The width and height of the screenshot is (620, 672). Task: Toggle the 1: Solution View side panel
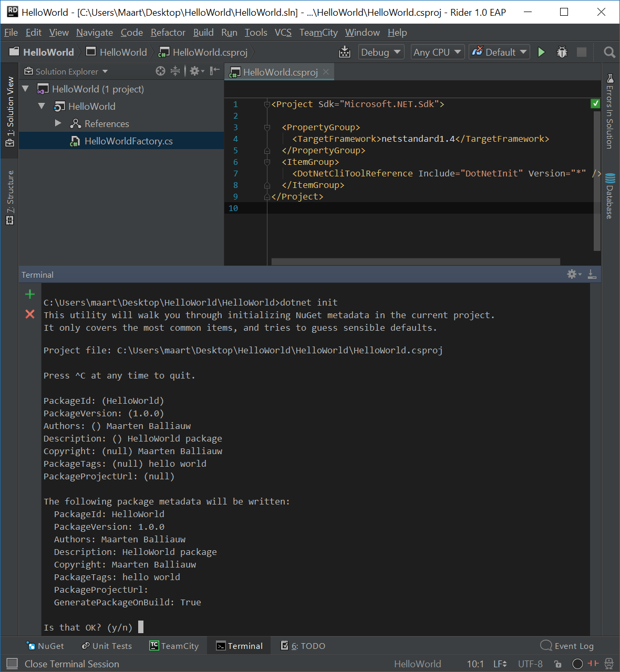click(10, 111)
